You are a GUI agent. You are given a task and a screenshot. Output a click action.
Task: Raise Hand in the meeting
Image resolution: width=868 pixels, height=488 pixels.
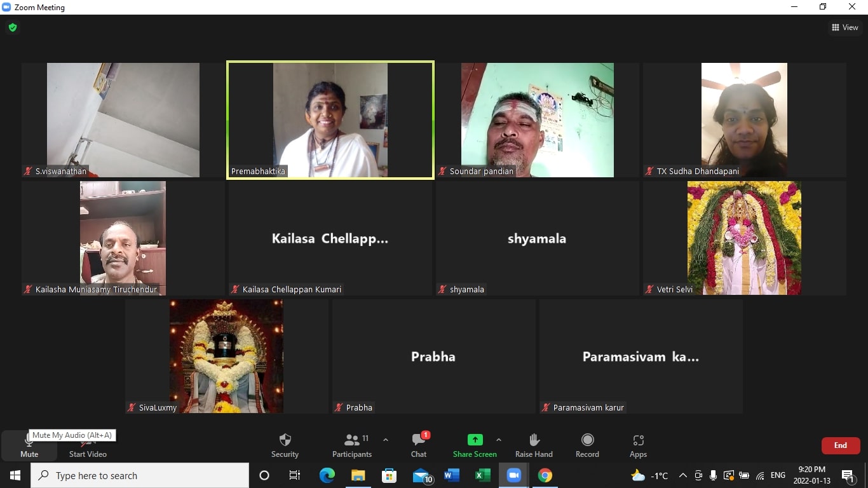pos(534,445)
